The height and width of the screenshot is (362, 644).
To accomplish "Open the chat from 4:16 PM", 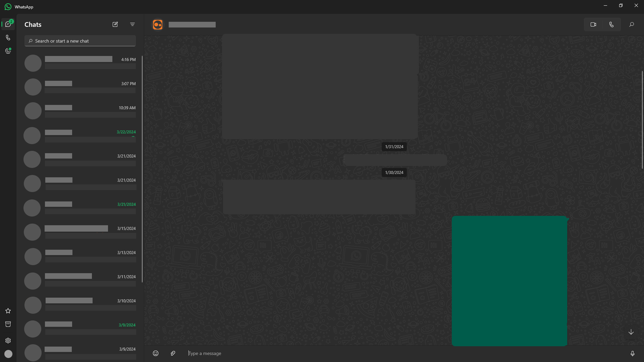I will 80,63.
